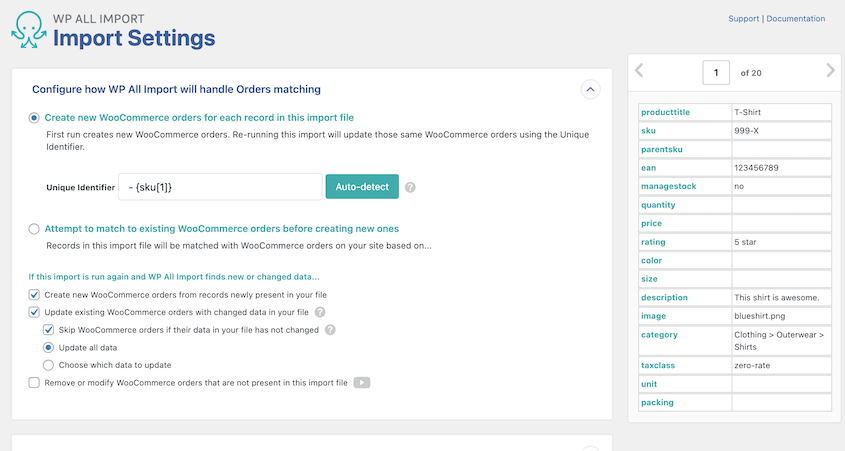Image resolution: width=845 pixels, height=451 pixels.
Task: Open the Documentation link
Action: [794, 18]
